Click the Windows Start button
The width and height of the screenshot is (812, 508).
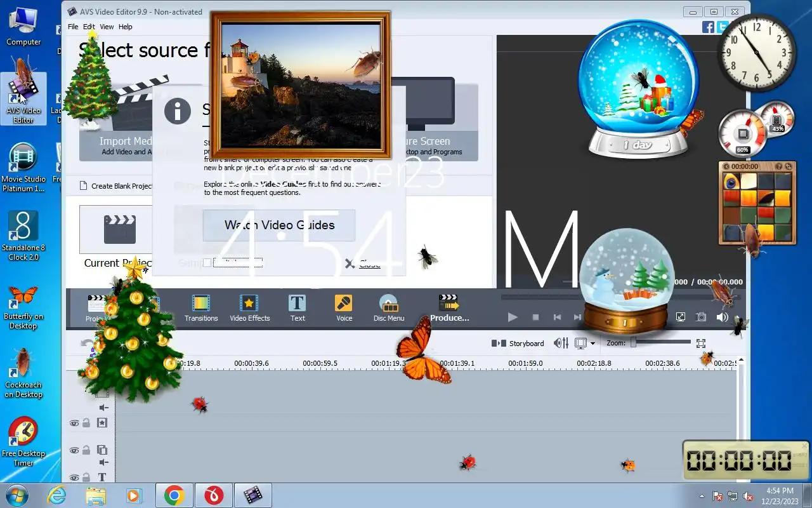[x=17, y=495]
